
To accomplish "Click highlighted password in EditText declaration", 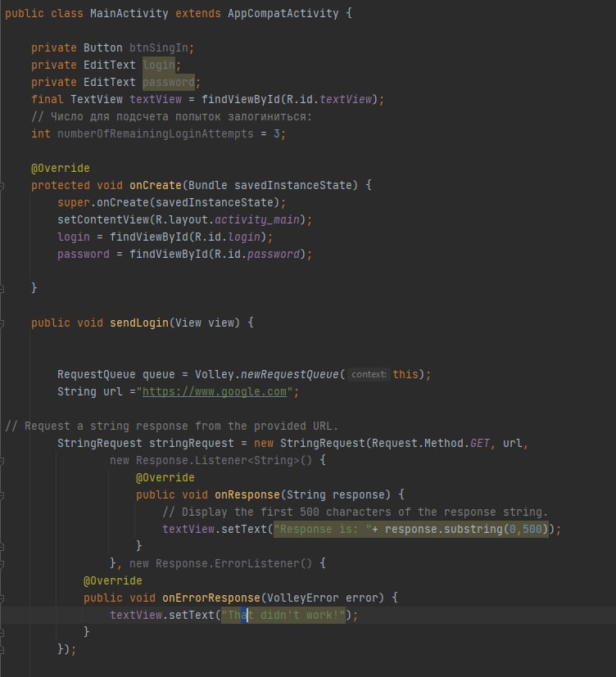I will coord(169,83).
